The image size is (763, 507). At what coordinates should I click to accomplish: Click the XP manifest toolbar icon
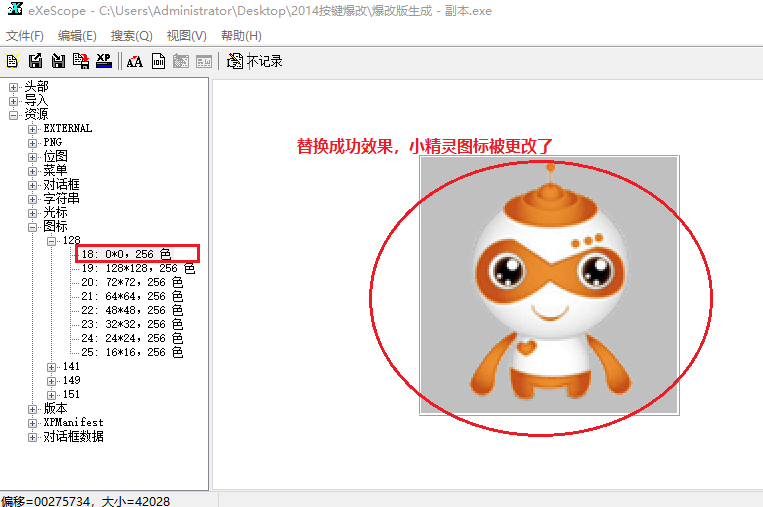(103, 61)
